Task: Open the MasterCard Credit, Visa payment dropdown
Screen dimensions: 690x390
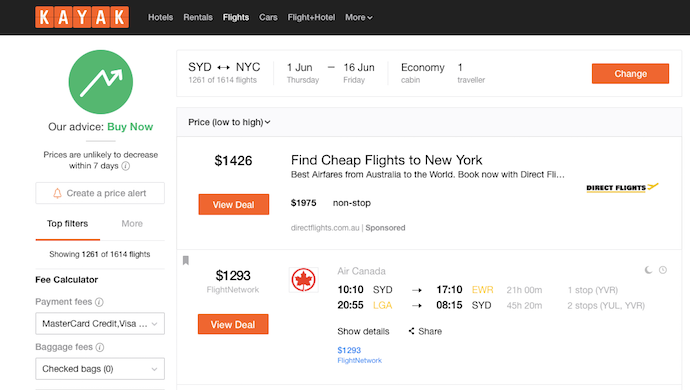Action: (x=100, y=324)
